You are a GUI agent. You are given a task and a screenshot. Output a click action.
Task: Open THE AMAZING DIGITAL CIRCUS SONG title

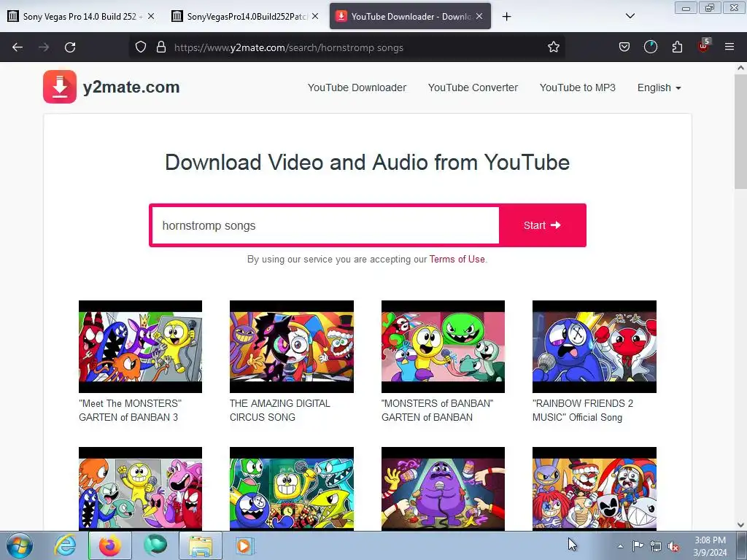tap(279, 410)
